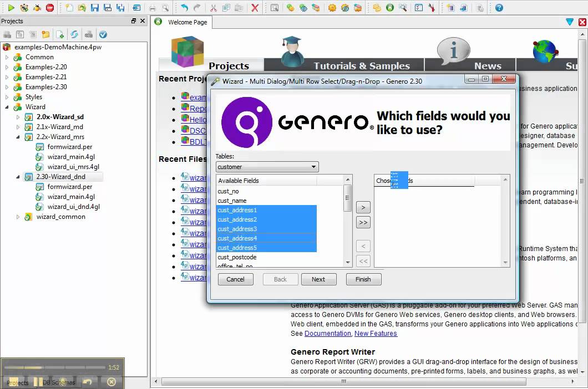The height and width of the screenshot is (389, 588).
Task: Click the >> move-all-right button
Action: click(x=363, y=222)
